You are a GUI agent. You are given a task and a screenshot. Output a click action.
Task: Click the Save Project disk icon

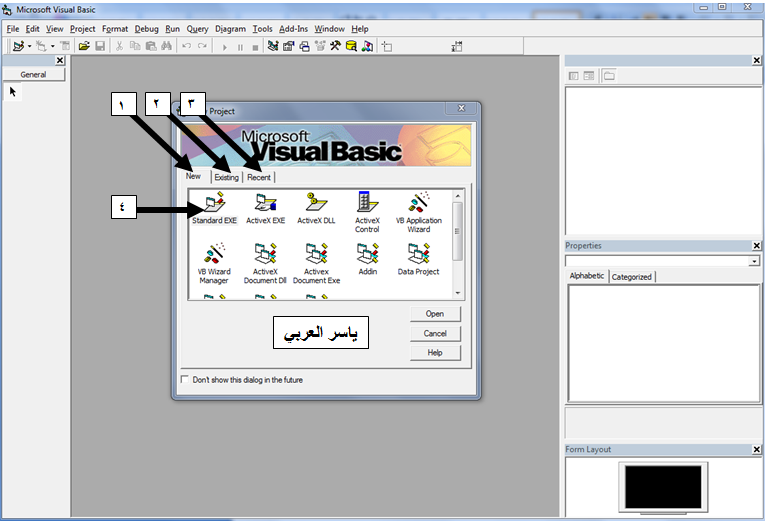[100, 47]
